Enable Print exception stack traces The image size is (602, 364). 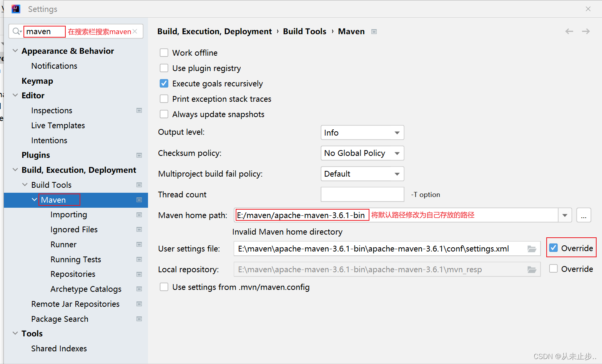164,99
